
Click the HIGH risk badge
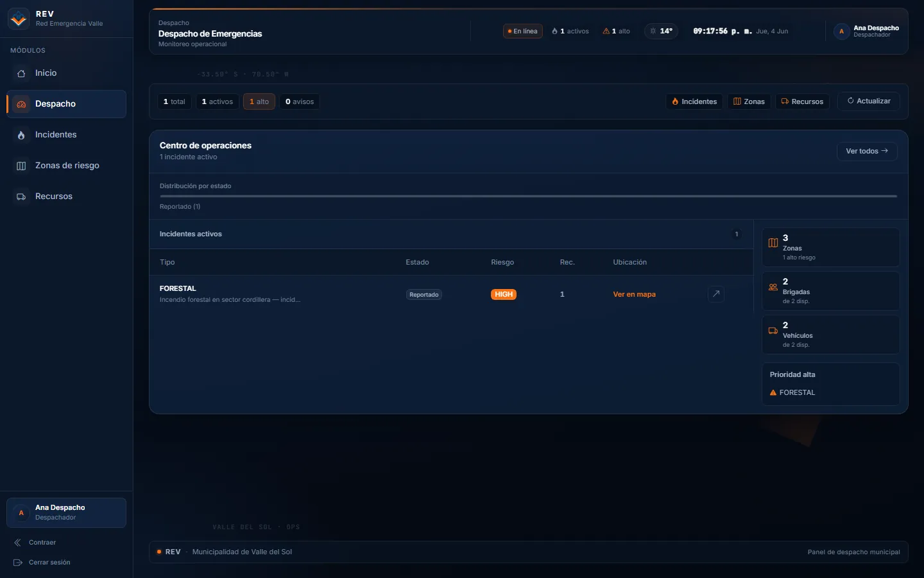[x=504, y=294]
